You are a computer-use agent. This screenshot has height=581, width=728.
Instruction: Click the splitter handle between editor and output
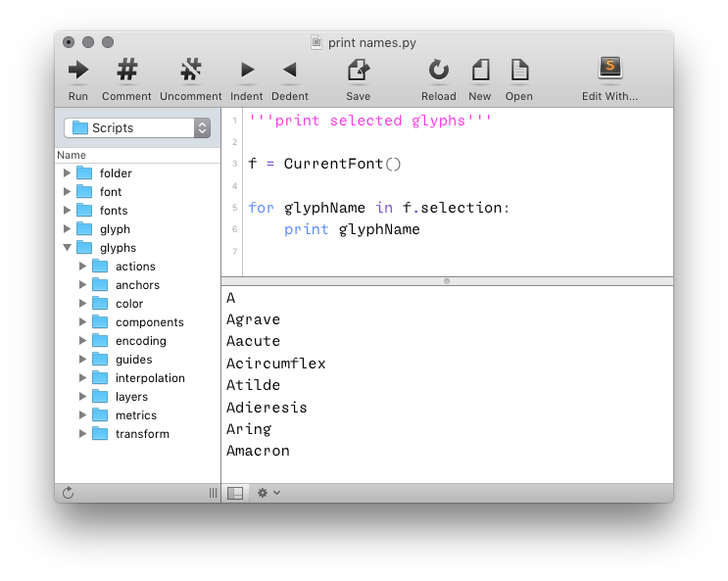[447, 281]
